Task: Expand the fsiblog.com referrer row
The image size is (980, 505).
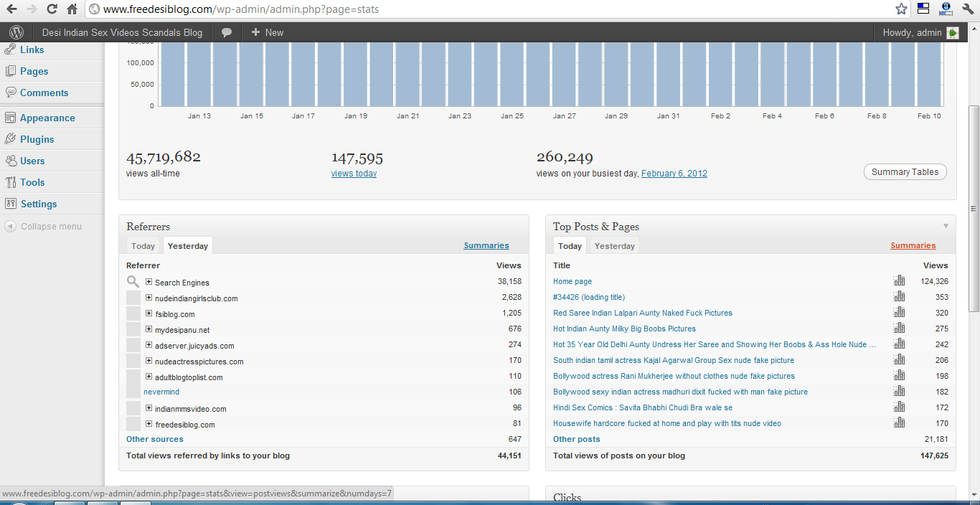Action: pyautogui.click(x=149, y=313)
